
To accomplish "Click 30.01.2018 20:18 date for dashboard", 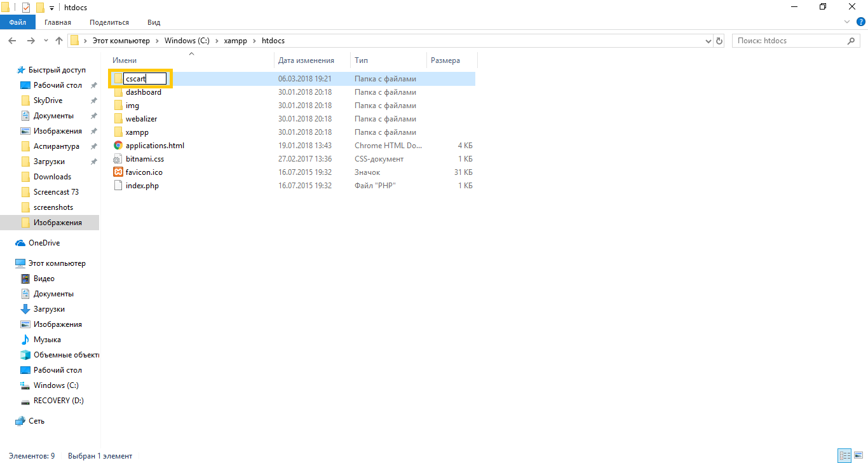I will tap(305, 92).
